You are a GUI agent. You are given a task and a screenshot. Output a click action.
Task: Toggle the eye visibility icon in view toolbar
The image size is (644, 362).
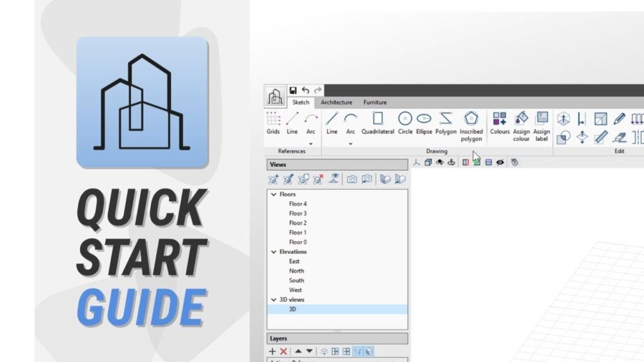500,162
